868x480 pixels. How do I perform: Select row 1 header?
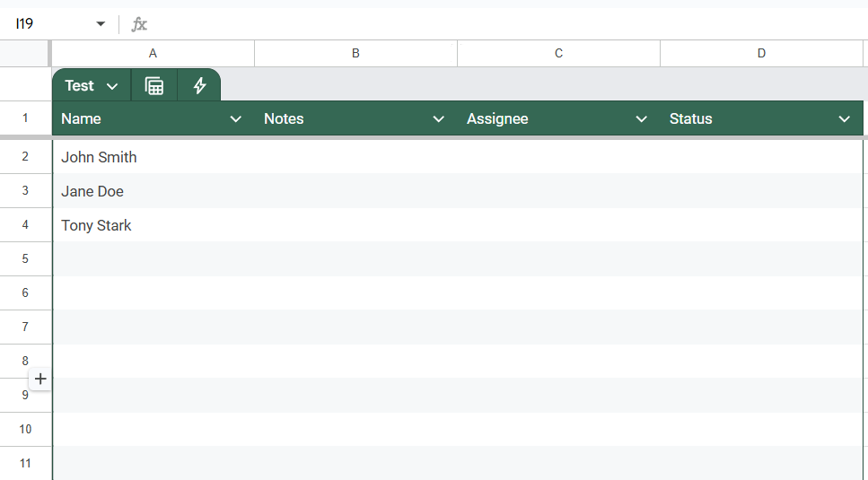[25, 118]
